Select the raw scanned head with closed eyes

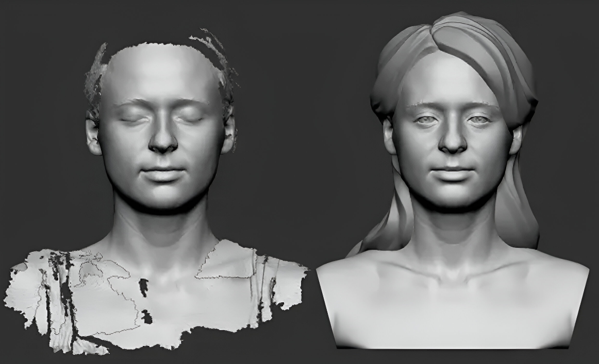pos(157,191)
